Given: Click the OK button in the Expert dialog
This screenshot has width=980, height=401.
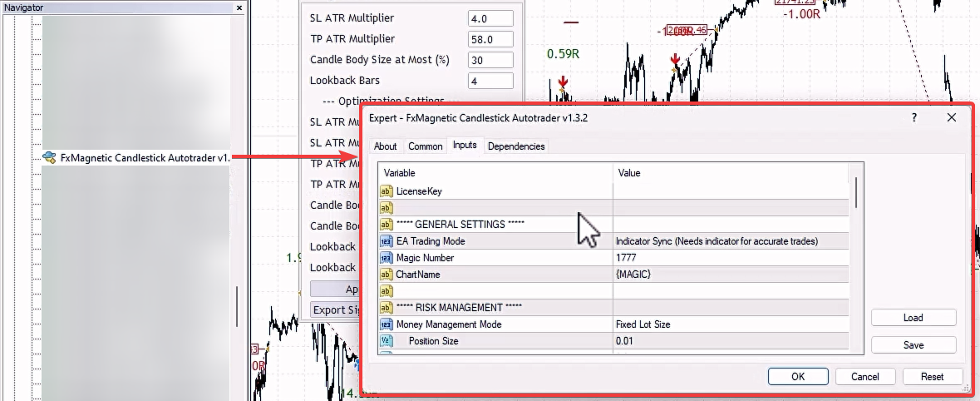Looking at the screenshot, I should pos(798,377).
